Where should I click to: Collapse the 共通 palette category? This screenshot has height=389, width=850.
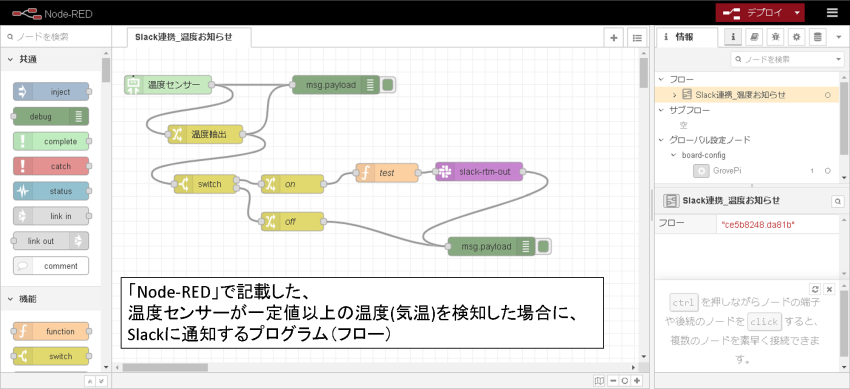click(23, 60)
